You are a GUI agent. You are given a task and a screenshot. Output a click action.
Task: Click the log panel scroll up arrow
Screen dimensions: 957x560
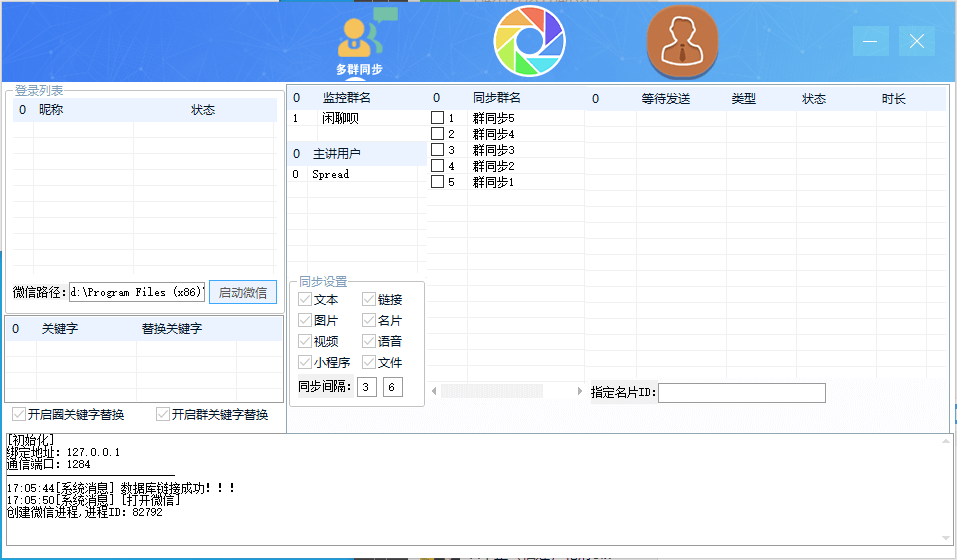[945, 441]
